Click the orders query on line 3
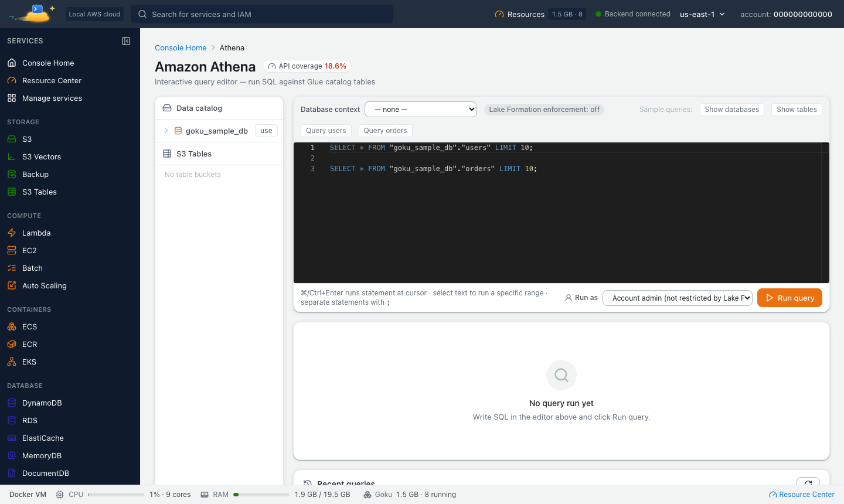 click(433, 169)
